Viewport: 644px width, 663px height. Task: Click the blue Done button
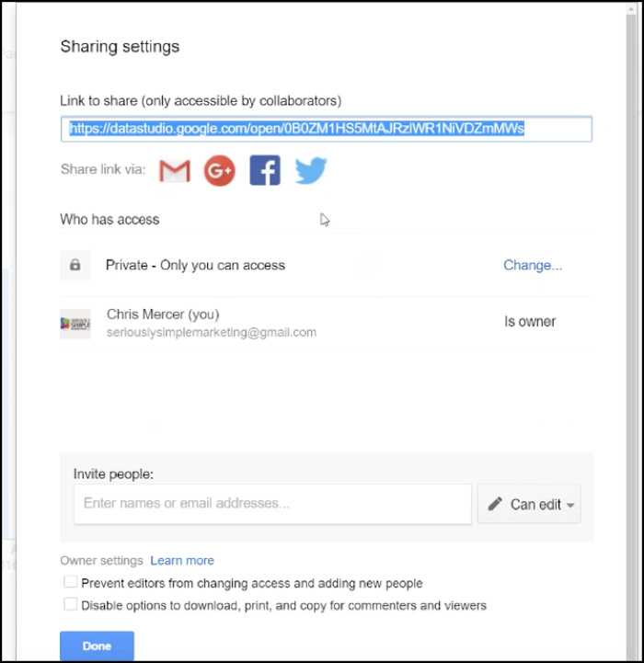point(97,646)
